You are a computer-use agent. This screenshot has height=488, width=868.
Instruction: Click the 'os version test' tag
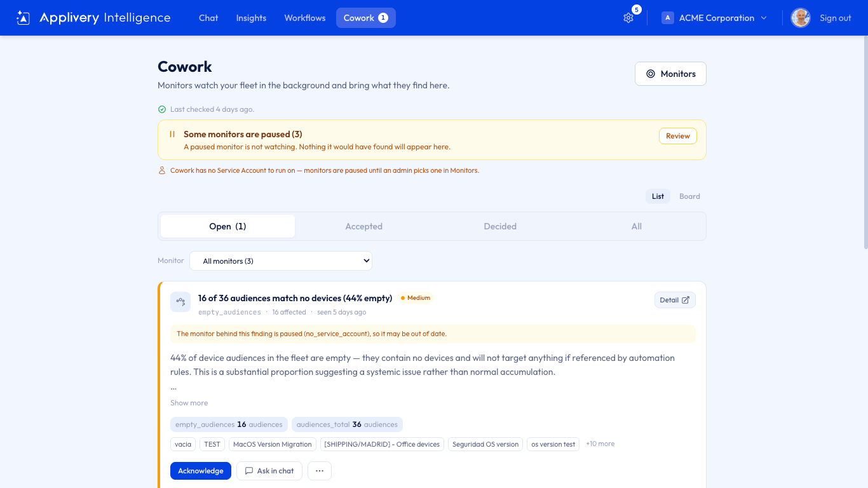pos(553,444)
